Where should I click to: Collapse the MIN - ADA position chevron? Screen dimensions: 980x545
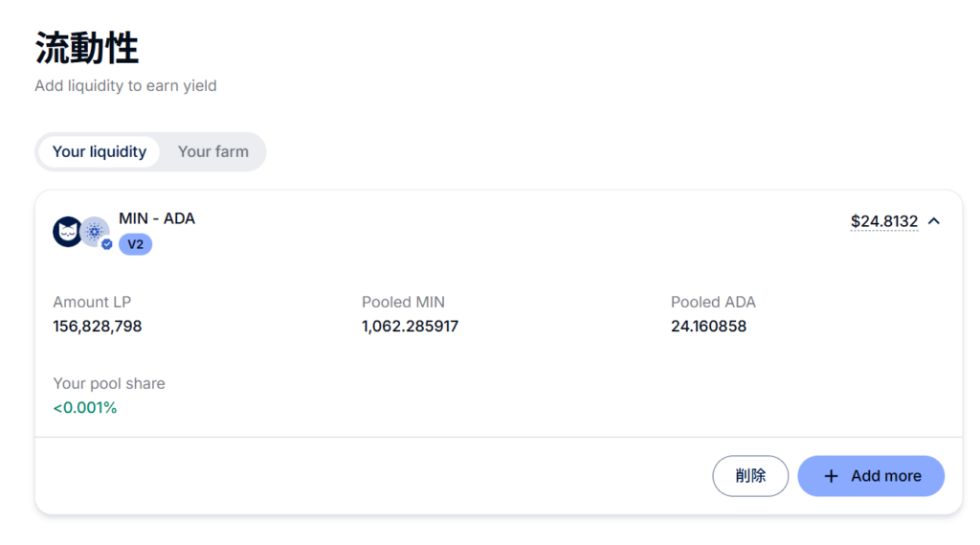[934, 221]
